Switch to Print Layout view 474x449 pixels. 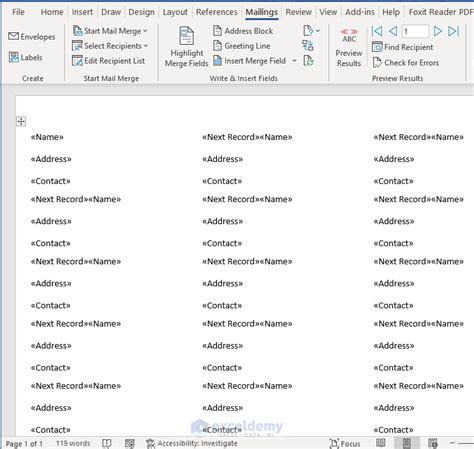(x=407, y=443)
